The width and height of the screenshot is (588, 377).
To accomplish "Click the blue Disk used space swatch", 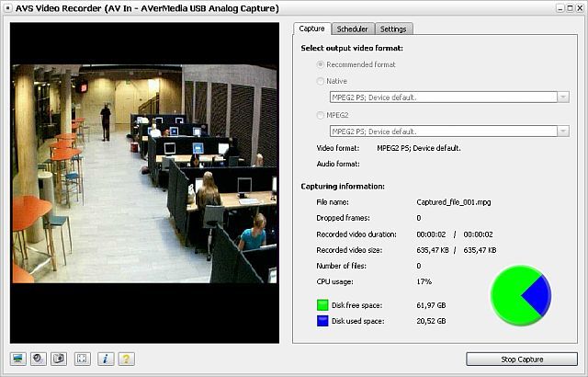I will (322, 321).
